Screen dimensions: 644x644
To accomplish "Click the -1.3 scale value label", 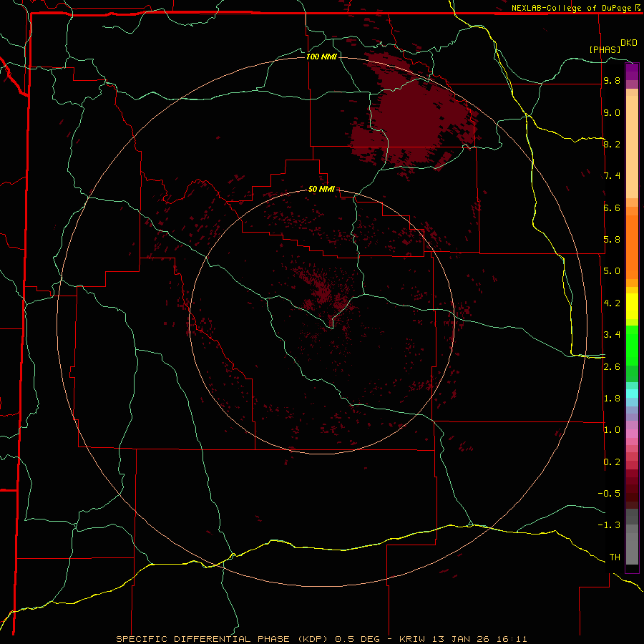I will point(609,525).
